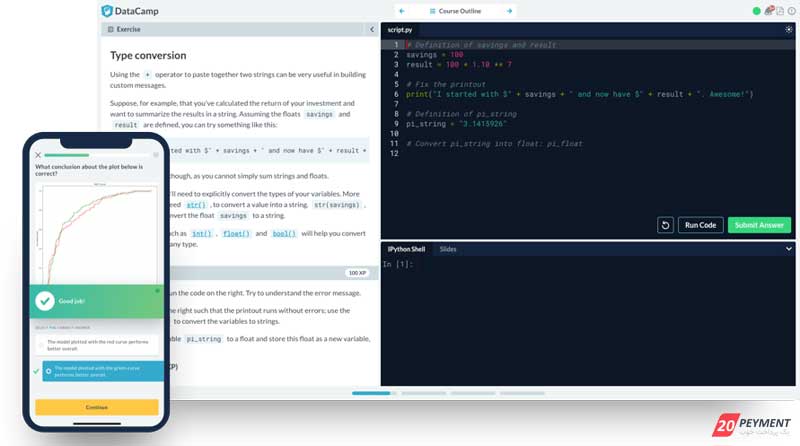Image resolution: width=800 pixels, height=446 pixels.
Task: Select the green curve answer option
Action: coord(102,371)
